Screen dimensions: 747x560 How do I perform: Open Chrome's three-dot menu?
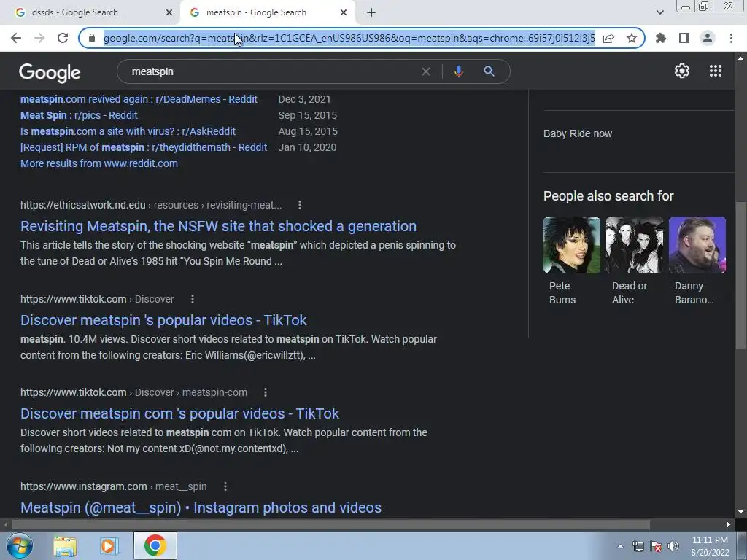tap(731, 38)
